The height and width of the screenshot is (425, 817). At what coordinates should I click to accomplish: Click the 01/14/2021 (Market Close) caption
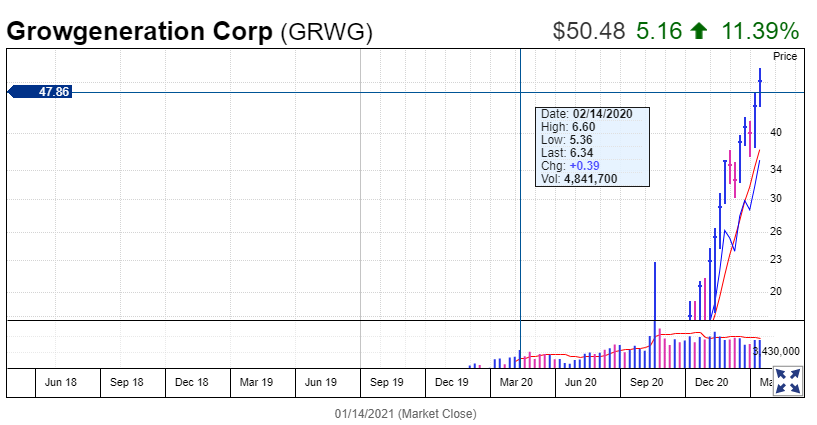click(405, 414)
